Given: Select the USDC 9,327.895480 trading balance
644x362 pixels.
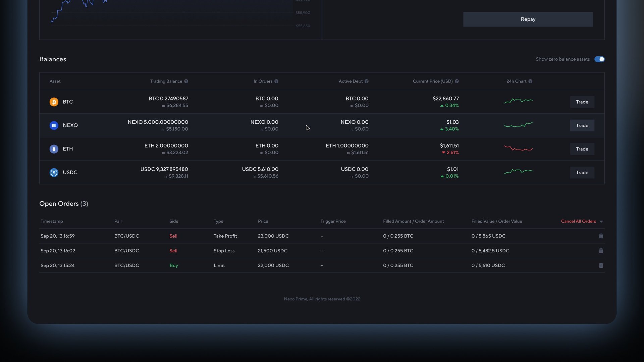Looking at the screenshot, I should 164,169.
